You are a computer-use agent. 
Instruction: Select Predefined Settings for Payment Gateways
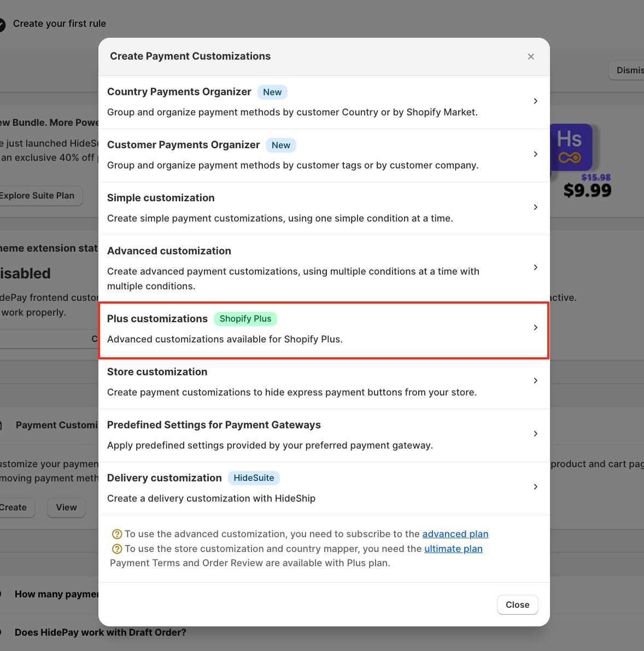click(x=323, y=434)
